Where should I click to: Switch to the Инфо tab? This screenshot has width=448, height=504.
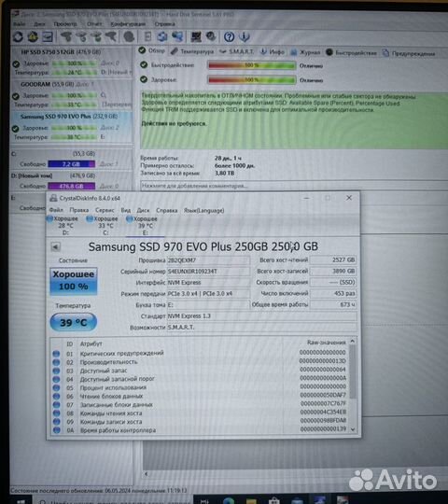272,51
